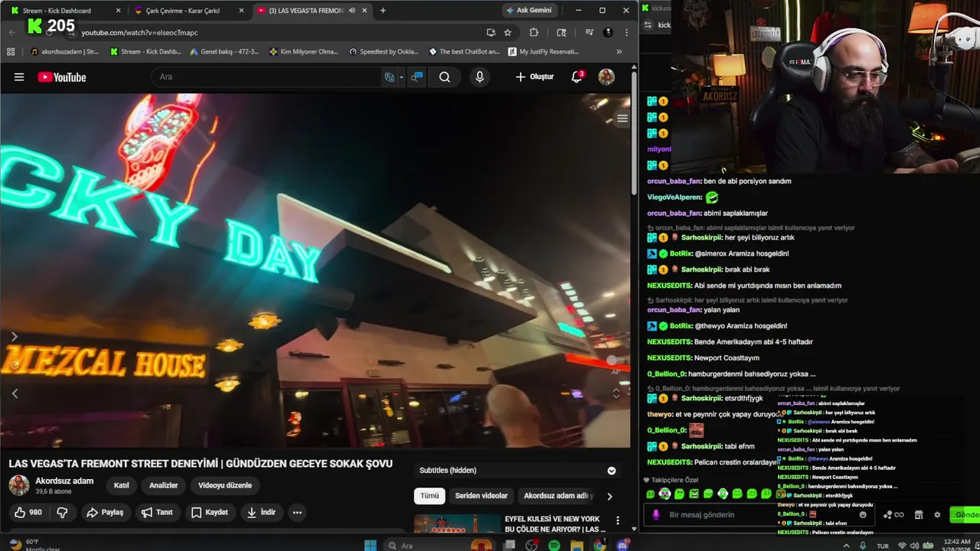Open bookmarks apps grid icon
The width and height of the screenshot is (980, 551).
(11, 52)
